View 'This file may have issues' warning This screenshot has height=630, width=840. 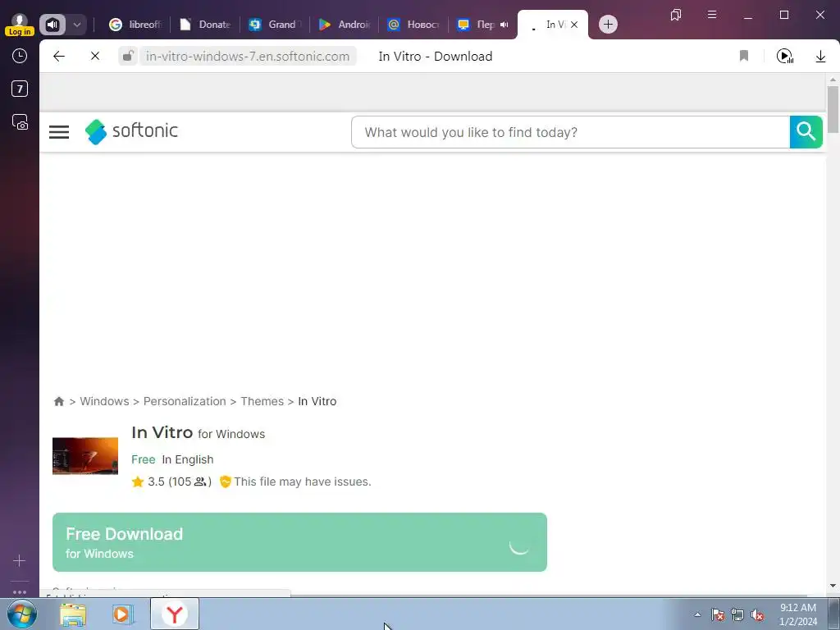[295, 482]
